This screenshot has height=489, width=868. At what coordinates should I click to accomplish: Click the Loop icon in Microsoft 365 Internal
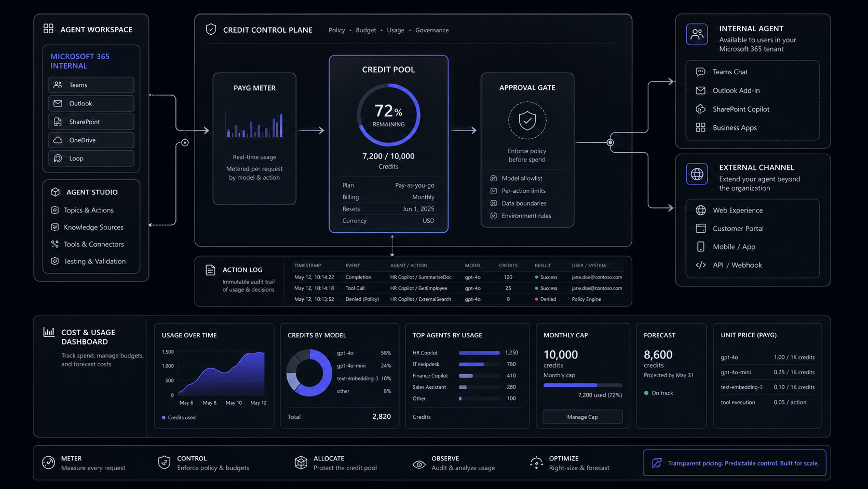point(58,158)
